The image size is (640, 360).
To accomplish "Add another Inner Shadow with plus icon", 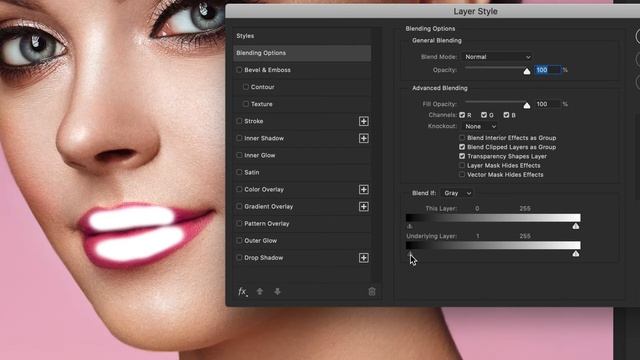I will tap(364, 138).
